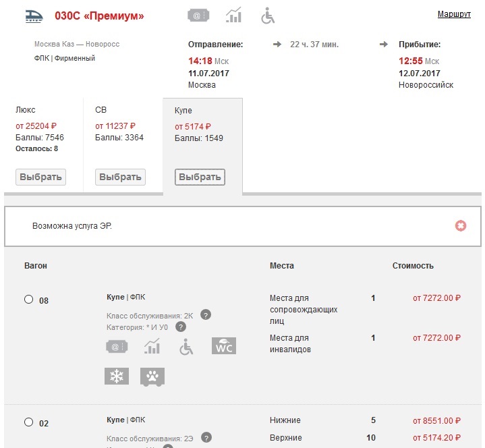Click car 08 wheelchair accessibility icon

(x=186, y=347)
